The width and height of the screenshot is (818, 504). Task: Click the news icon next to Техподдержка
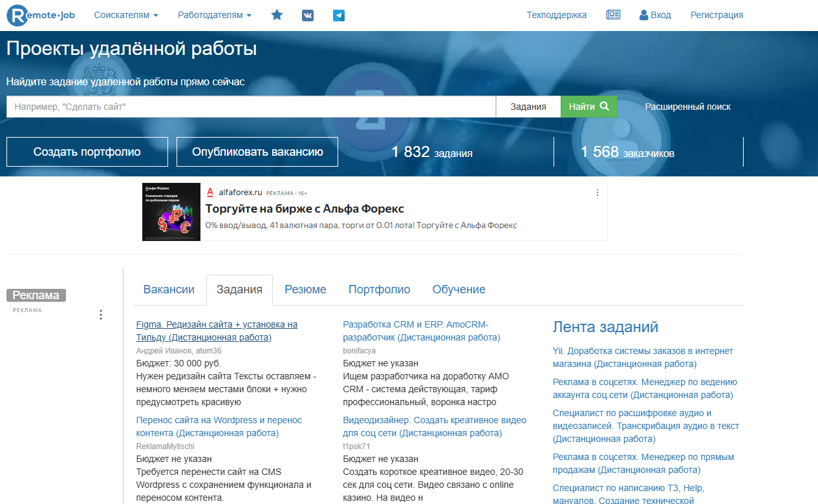613,15
